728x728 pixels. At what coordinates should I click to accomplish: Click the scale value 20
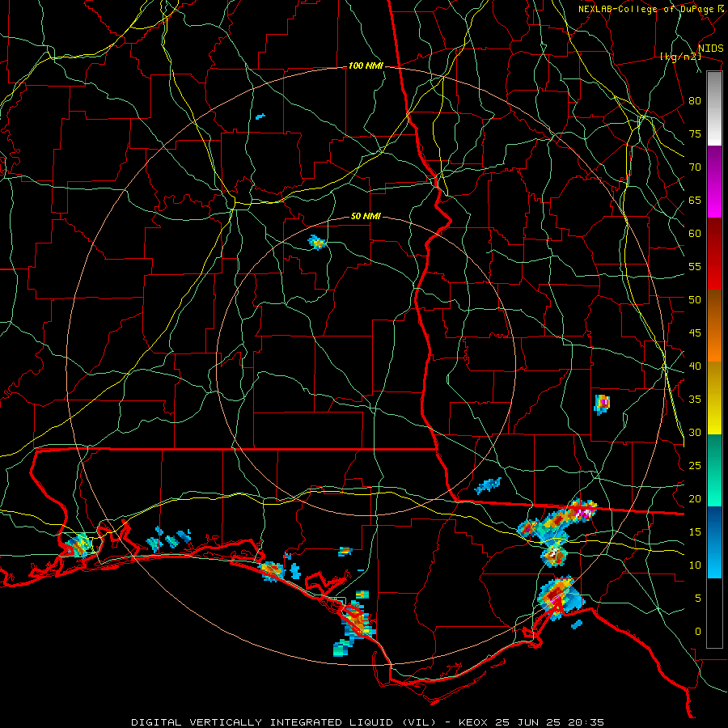click(x=695, y=498)
